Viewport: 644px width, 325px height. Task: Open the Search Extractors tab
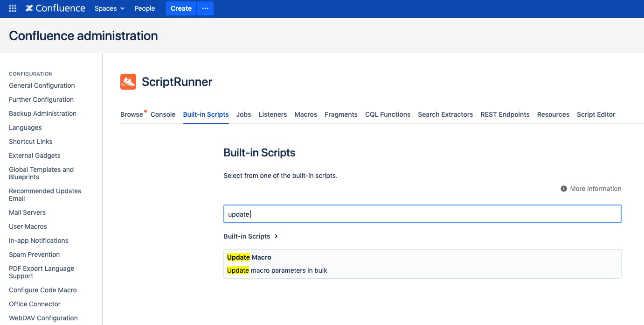(446, 114)
